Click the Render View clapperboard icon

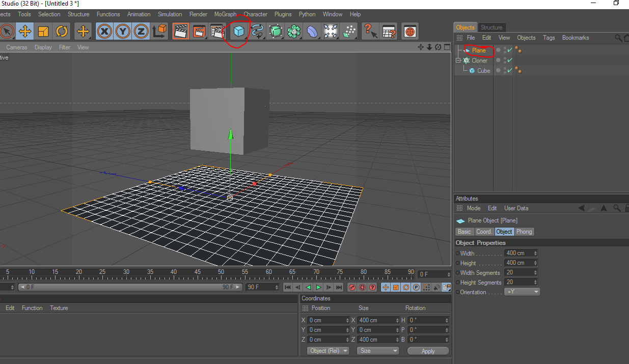181,32
